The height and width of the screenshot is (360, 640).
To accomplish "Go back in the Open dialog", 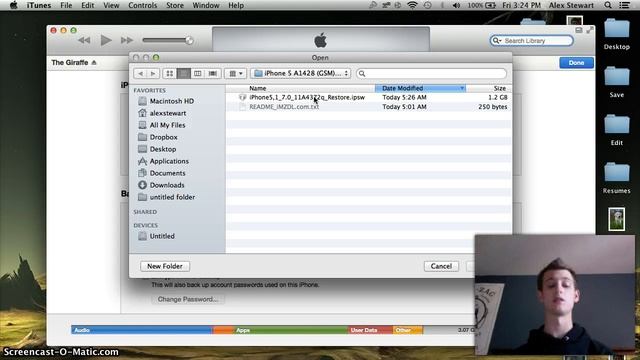I will (140, 73).
